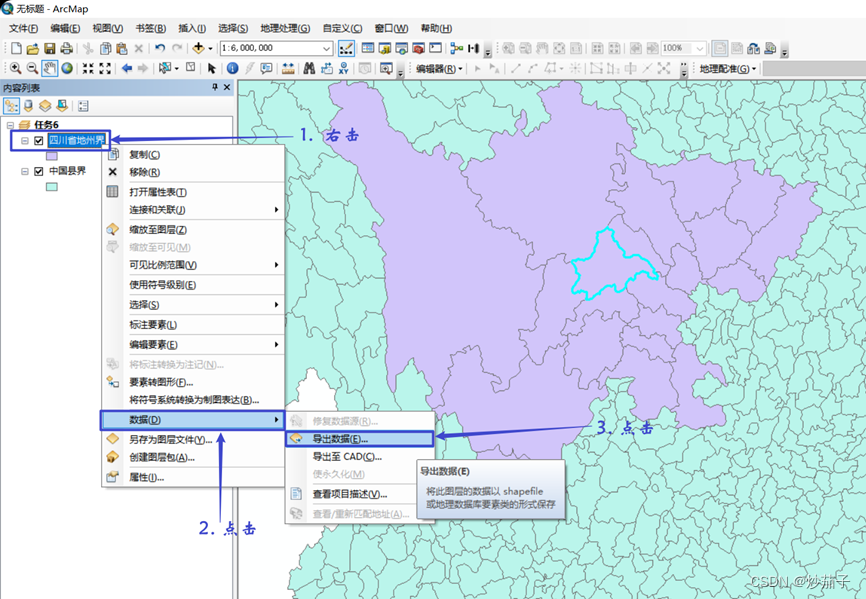Screen dimensions: 866x599
Task: Open the 文件(F) menu
Action: click(23, 28)
